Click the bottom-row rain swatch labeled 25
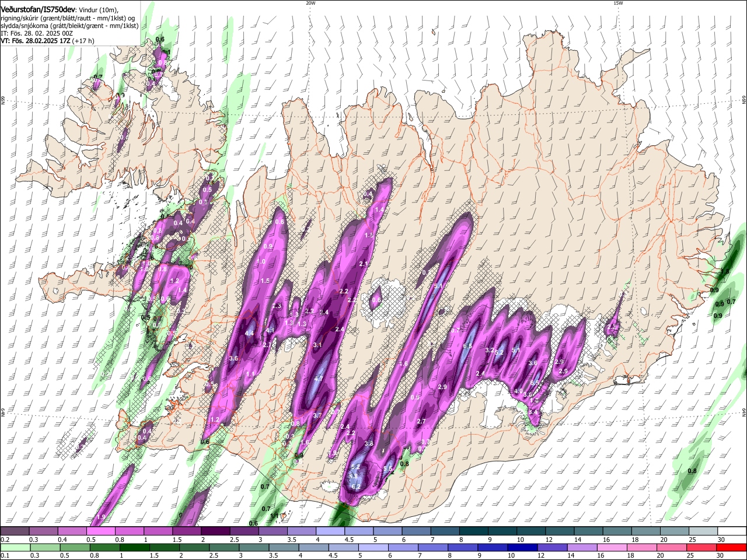The image size is (747, 560). coord(702,547)
